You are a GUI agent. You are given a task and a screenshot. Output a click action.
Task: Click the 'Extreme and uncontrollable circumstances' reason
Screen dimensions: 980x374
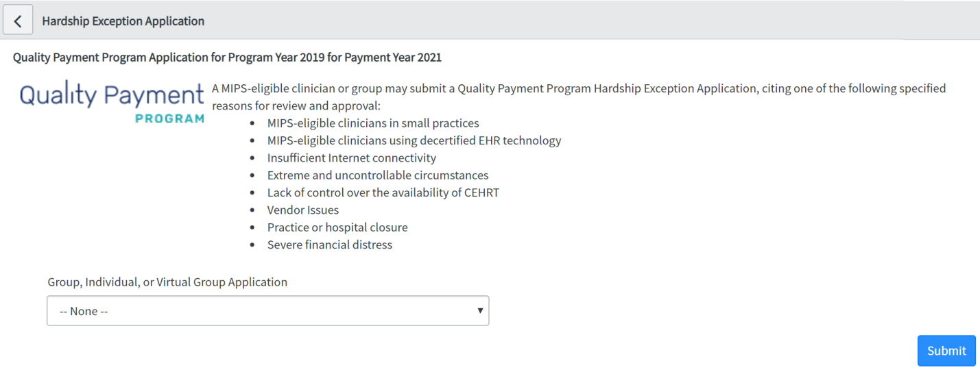click(x=378, y=175)
